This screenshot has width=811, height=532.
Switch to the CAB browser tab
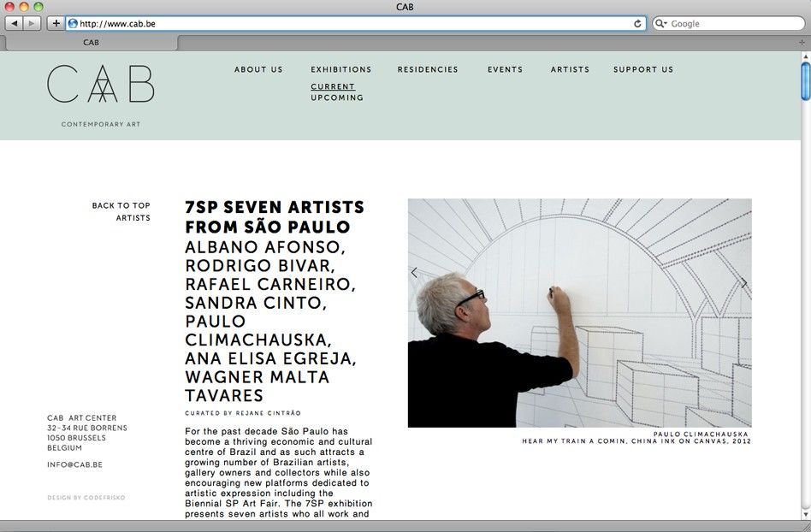tap(91, 43)
